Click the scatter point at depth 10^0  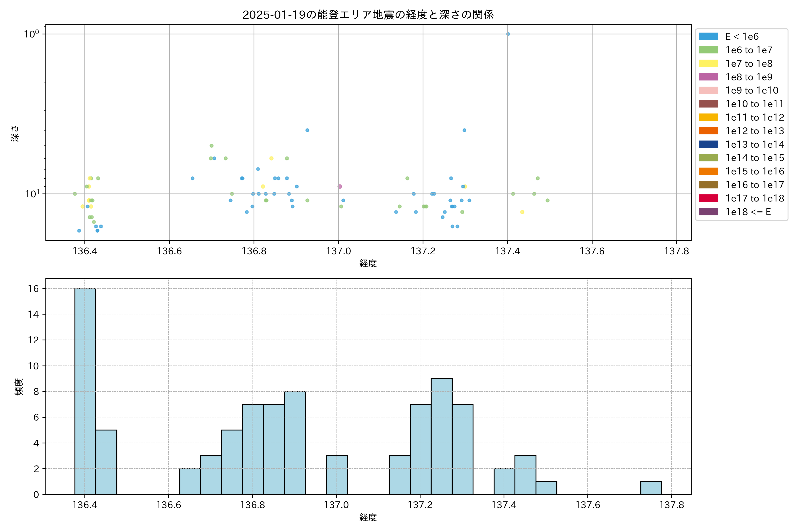point(508,34)
